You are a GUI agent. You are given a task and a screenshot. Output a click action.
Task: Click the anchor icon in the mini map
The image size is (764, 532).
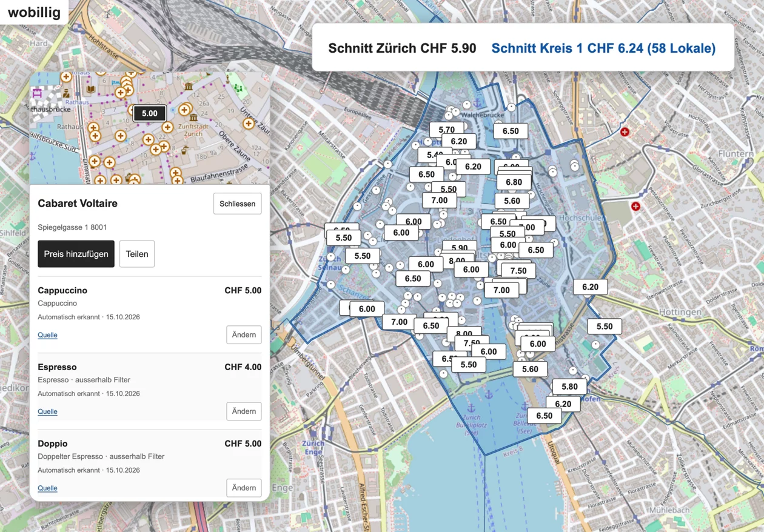[32, 156]
